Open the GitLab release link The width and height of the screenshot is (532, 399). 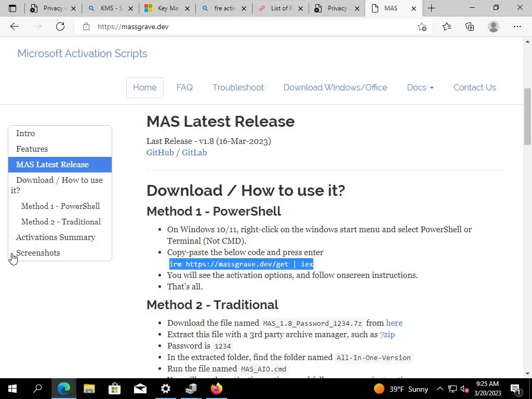click(194, 153)
